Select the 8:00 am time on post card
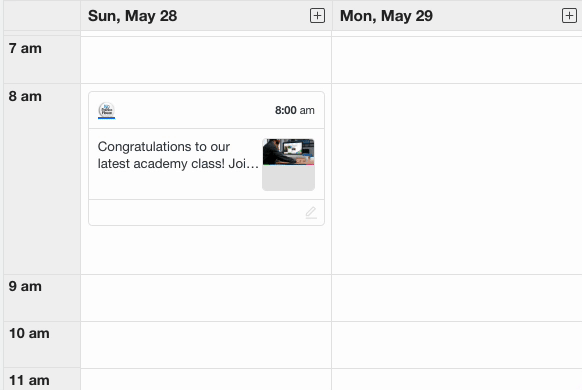The height and width of the screenshot is (390, 582). coord(295,110)
